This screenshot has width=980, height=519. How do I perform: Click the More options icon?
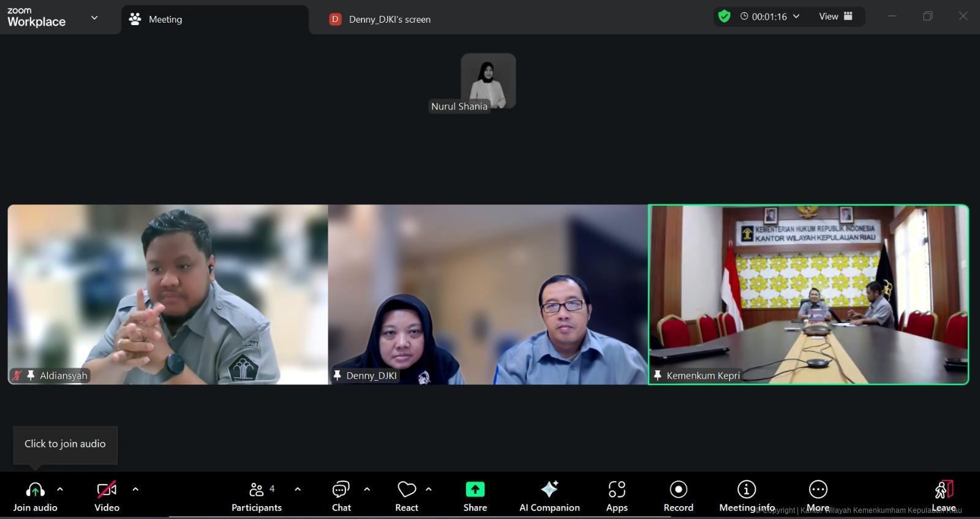pos(818,490)
